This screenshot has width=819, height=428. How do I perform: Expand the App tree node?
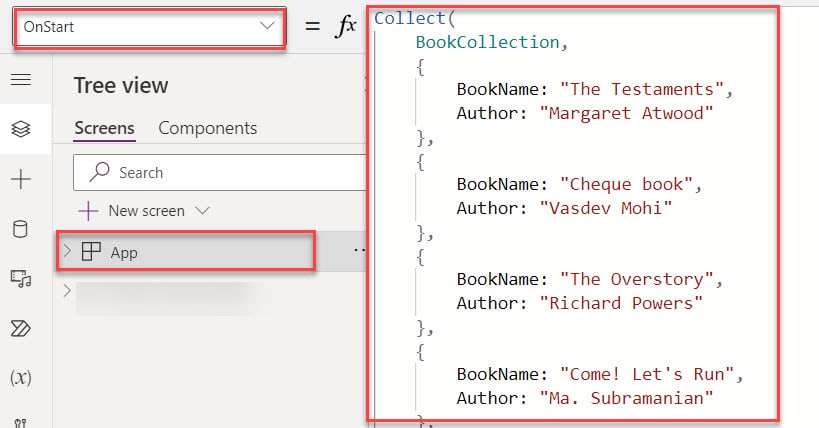tap(67, 251)
